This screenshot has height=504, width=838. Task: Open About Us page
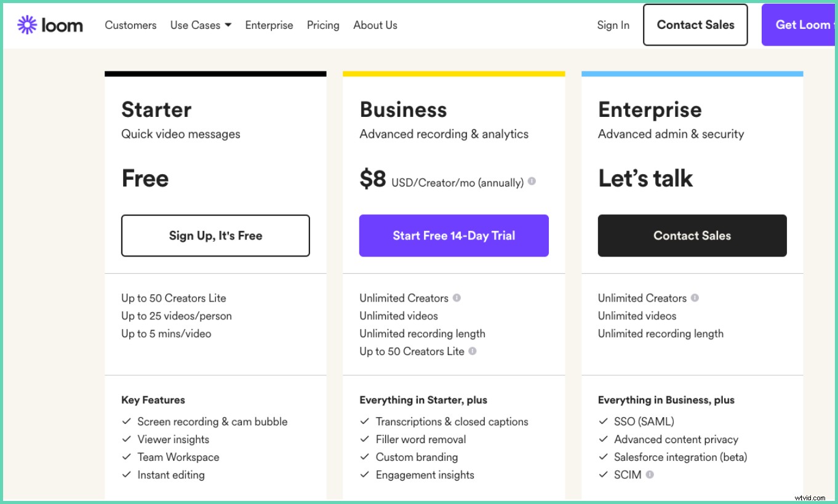tap(375, 25)
